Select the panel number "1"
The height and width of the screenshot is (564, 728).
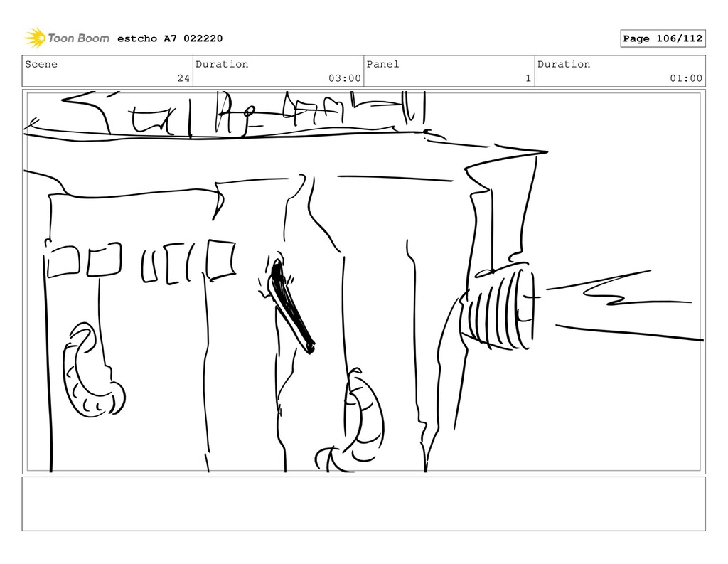pyautogui.click(x=528, y=78)
